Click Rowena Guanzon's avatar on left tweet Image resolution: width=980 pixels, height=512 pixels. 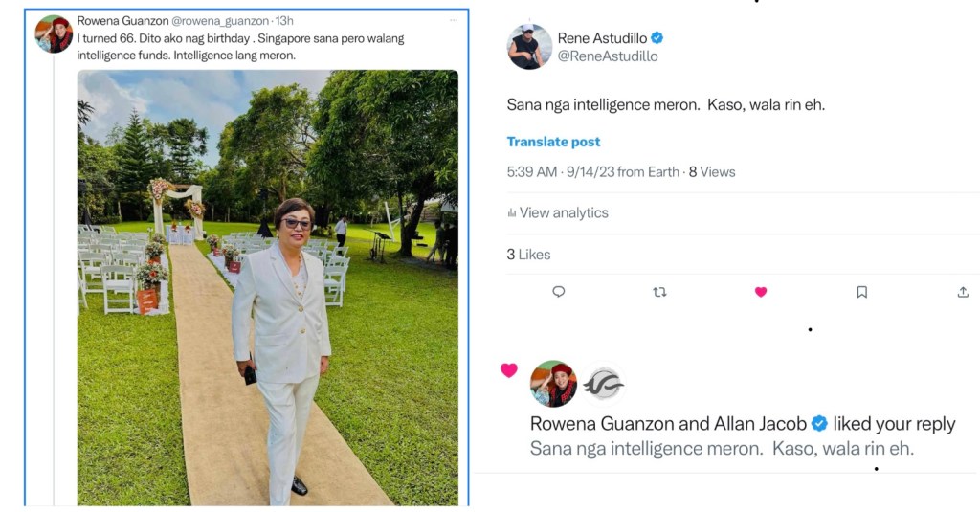point(54,33)
